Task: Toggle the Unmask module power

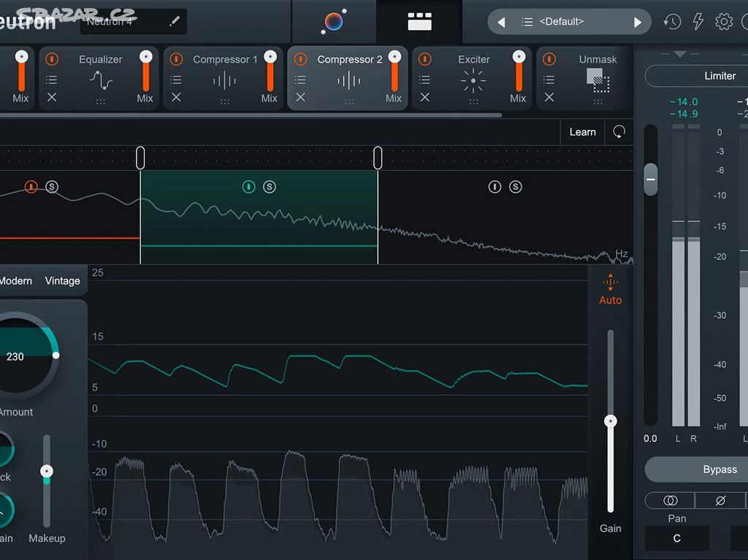Action: [x=549, y=59]
